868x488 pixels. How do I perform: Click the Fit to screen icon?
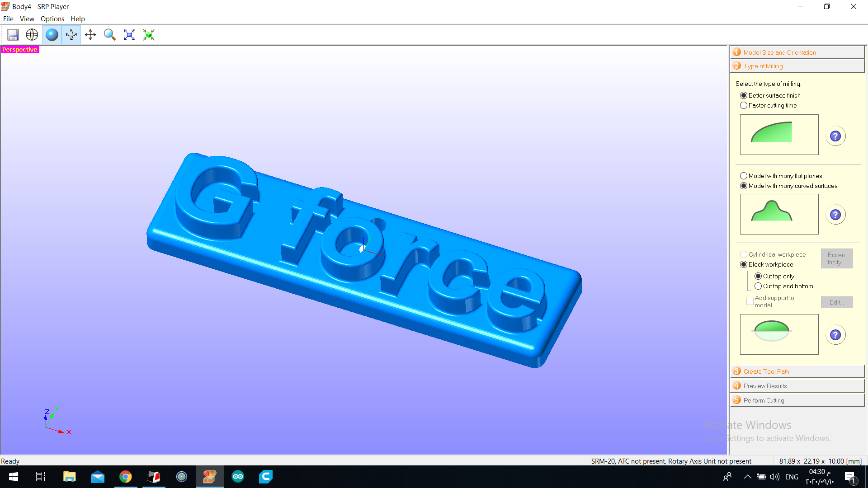pyautogui.click(x=129, y=35)
